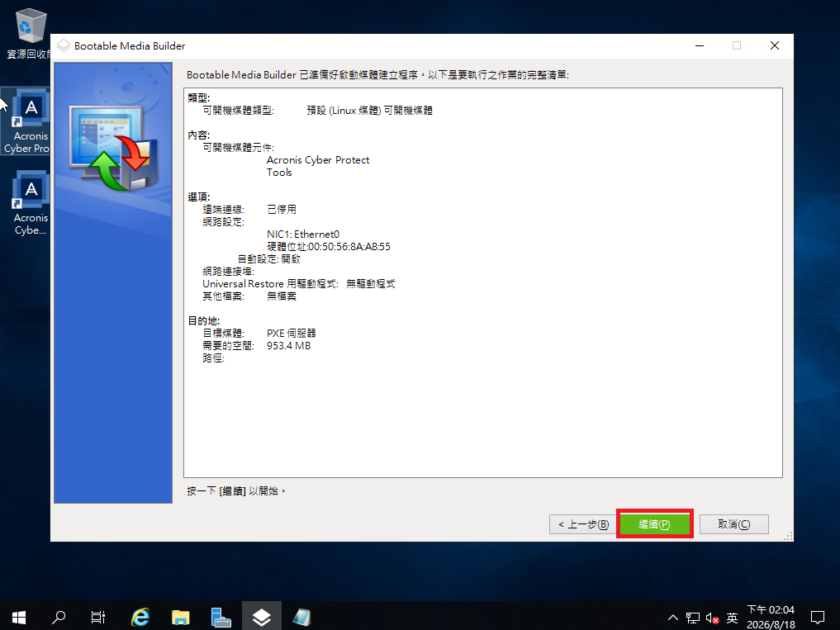Select Acronis Cyber Protect desktop shortcut
The width and height of the screenshot is (840, 630).
tap(26, 121)
